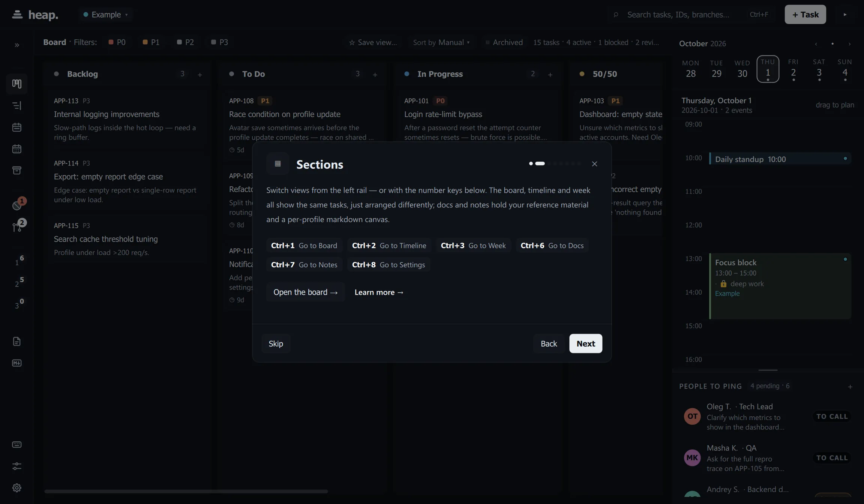Open the keyboard shortcuts icon
864x504 pixels.
coord(17,445)
